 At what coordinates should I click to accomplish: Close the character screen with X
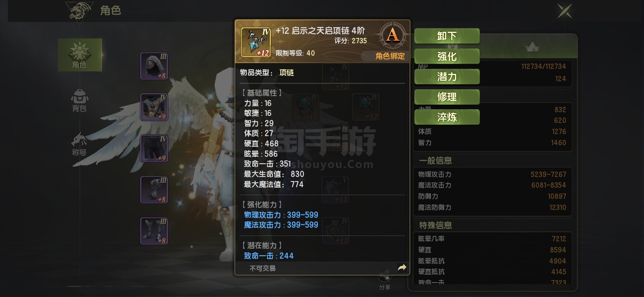click(x=564, y=11)
